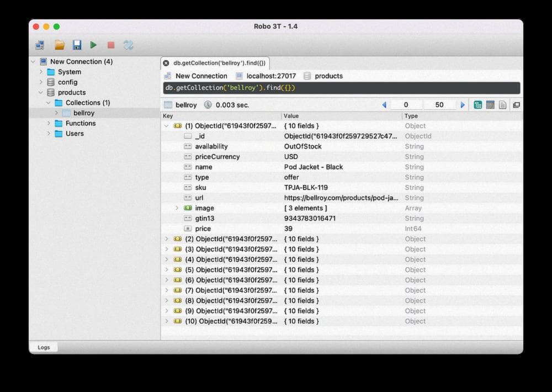Collapse the Collections folder

49,103
